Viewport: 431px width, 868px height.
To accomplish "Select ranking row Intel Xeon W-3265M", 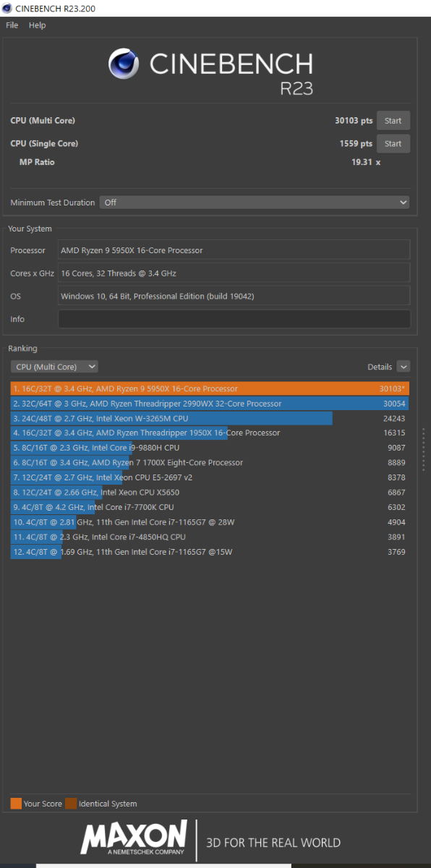I will tap(210, 418).
